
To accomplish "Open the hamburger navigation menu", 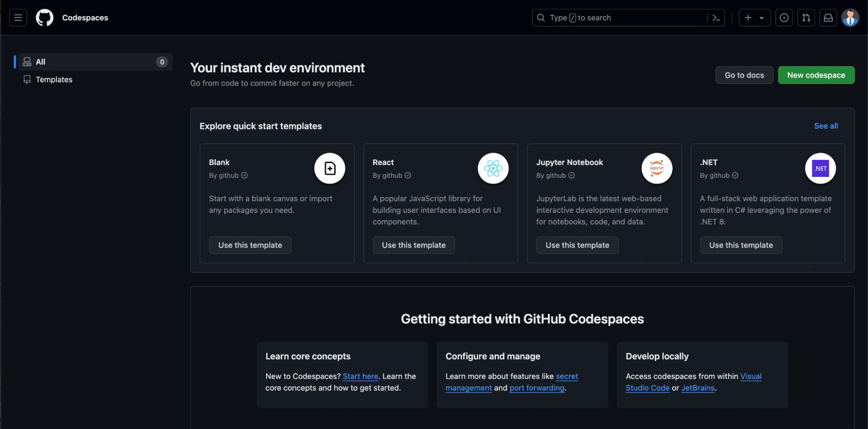I will (18, 17).
